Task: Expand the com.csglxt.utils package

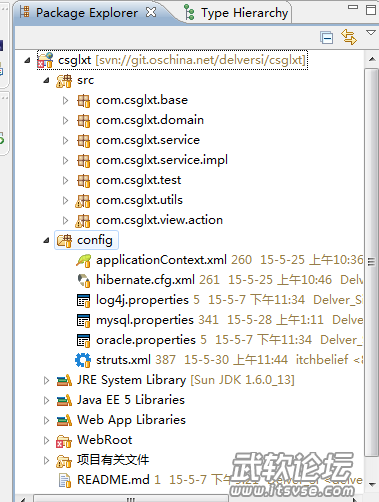Action: (x=65, y=200)
